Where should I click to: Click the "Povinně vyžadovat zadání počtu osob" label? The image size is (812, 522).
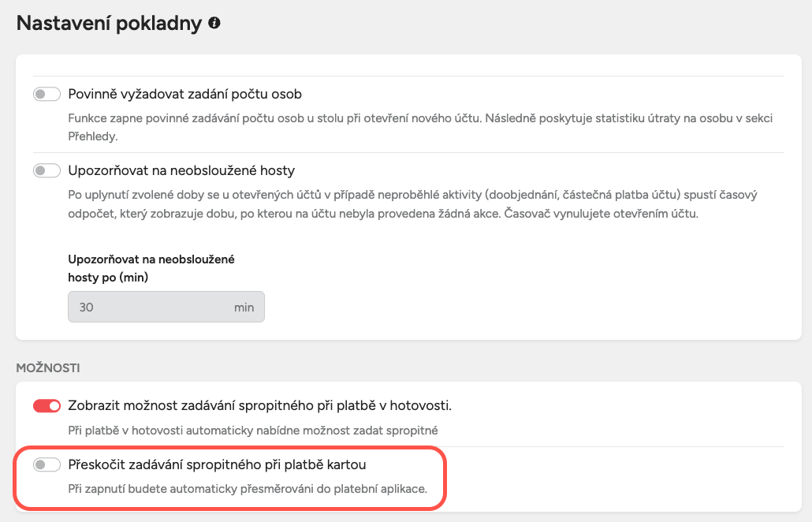pyautogui.click(x=185, y=95)
